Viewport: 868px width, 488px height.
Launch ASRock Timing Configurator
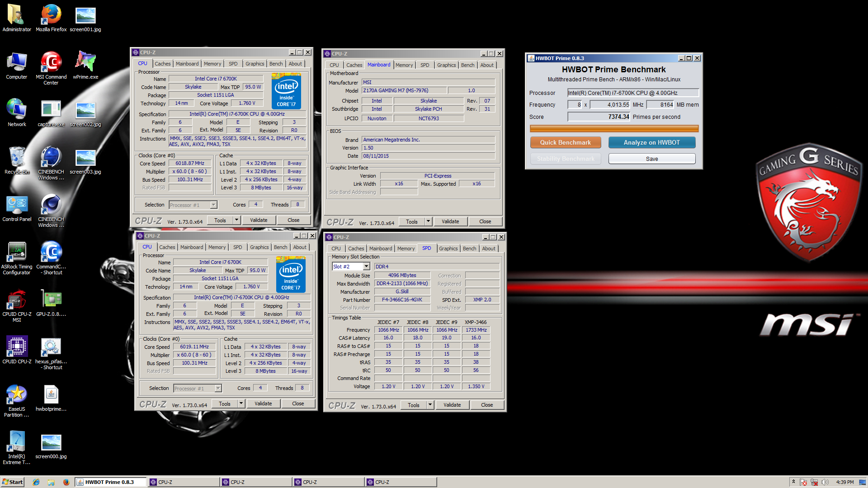tap(17, 258)
